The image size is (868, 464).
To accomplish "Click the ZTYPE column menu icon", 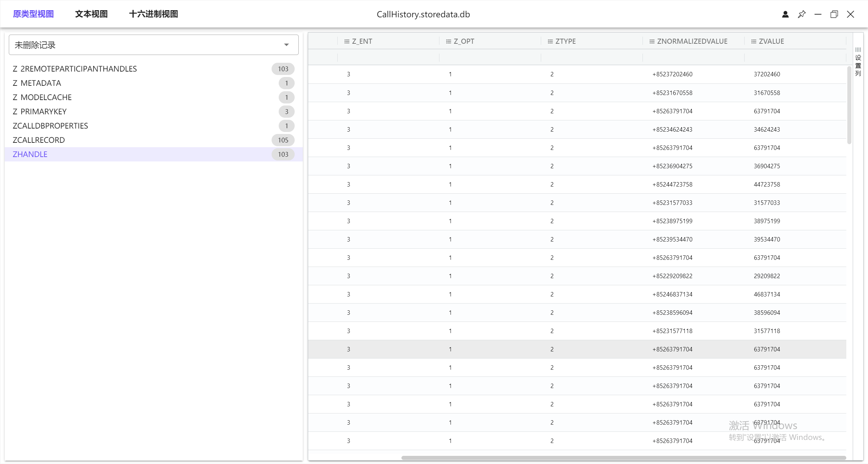I will pos(550,41).
